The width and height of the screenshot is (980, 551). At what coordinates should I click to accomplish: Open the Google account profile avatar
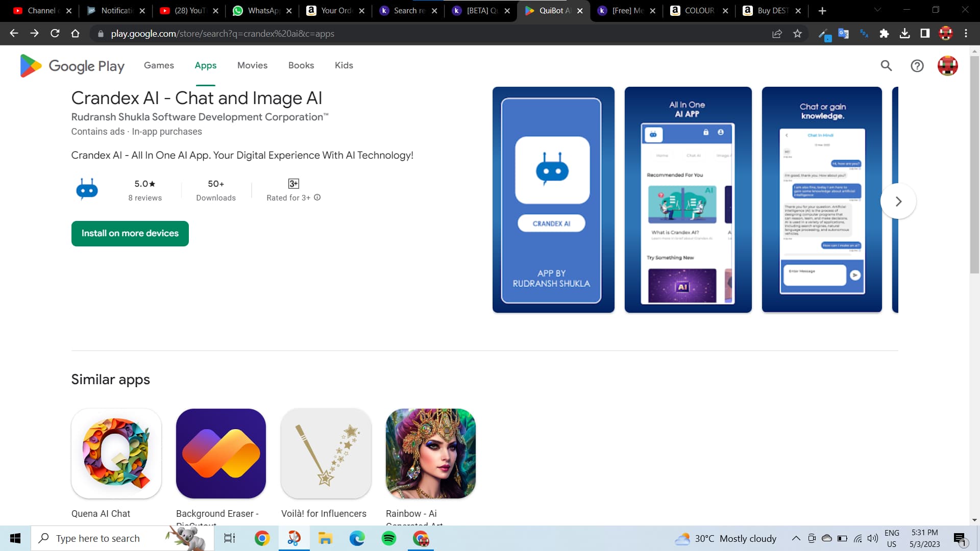point(947,65)
